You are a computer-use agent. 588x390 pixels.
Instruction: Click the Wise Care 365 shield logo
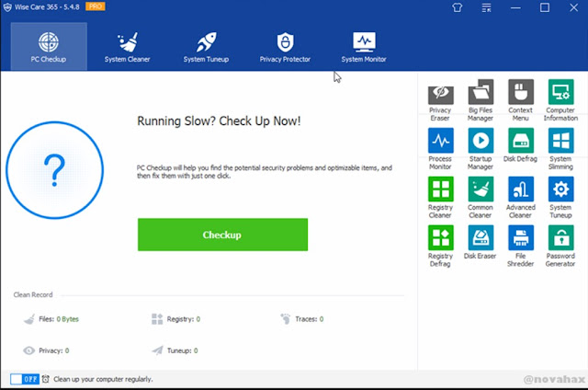(x=7, y=7)
